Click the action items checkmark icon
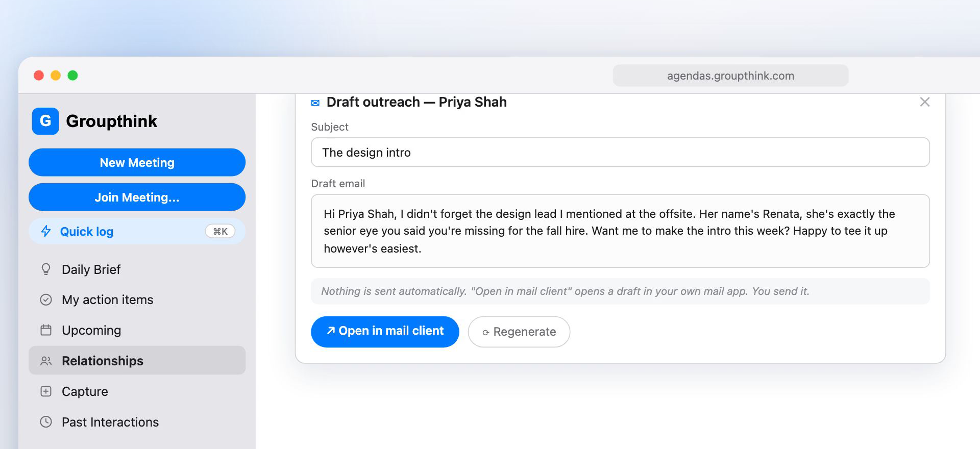Image resolution: width=980 pixels, height=449 pixels. pos(46,300)
